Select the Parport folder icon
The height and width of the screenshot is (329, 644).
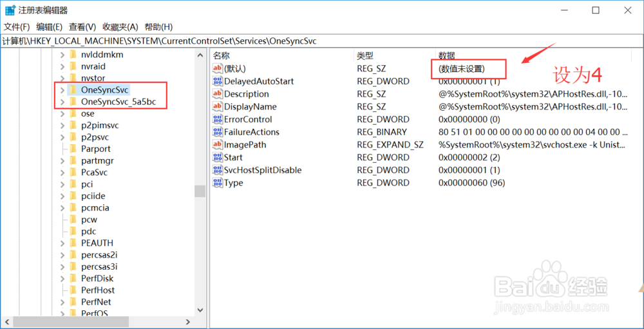[73, 149]
